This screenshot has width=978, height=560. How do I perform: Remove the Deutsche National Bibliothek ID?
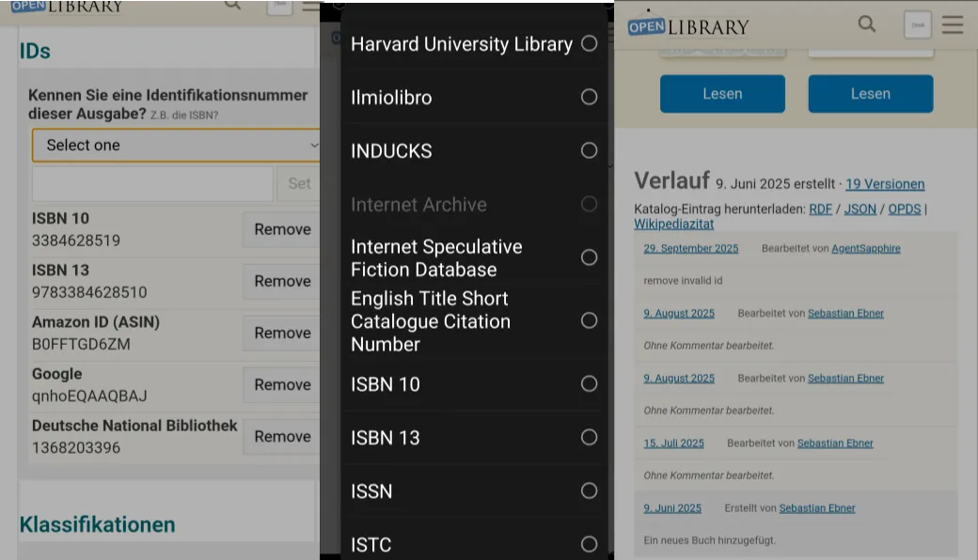(282, 436)
